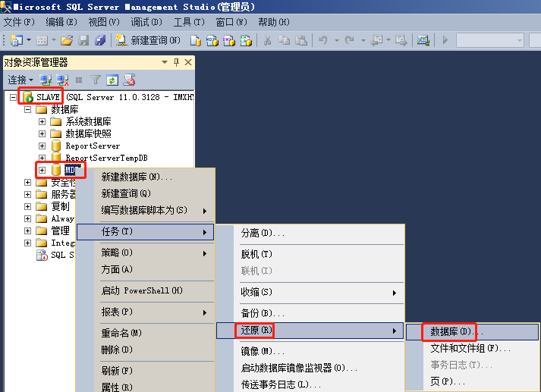Open the 窗口(W) menu
541x392 pixels.
click(231, 22)
